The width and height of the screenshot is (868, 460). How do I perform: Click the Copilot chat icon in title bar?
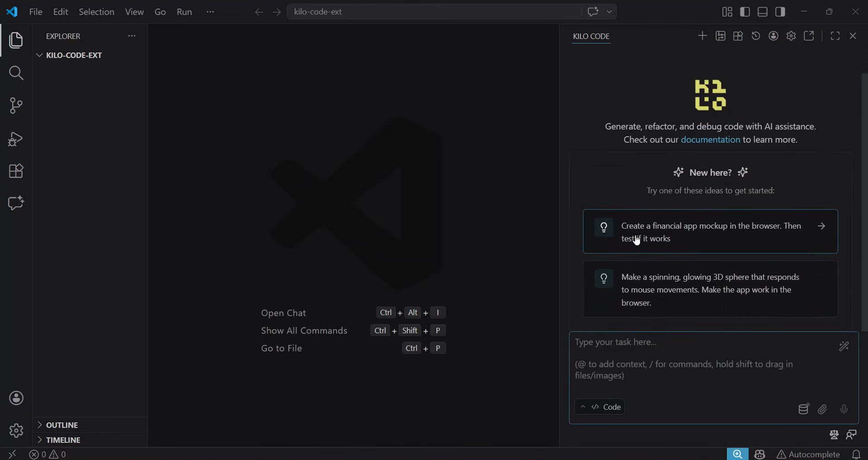593,12
